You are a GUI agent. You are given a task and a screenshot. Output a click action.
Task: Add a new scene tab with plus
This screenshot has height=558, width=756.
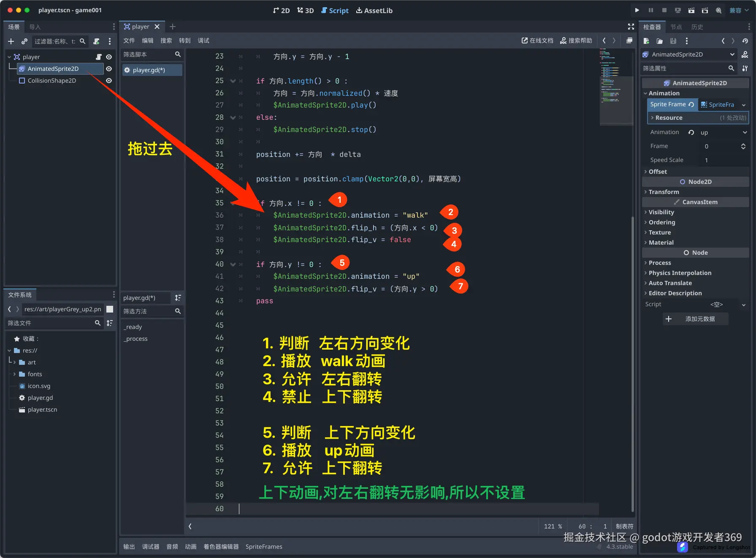click(x=172, y=27)
